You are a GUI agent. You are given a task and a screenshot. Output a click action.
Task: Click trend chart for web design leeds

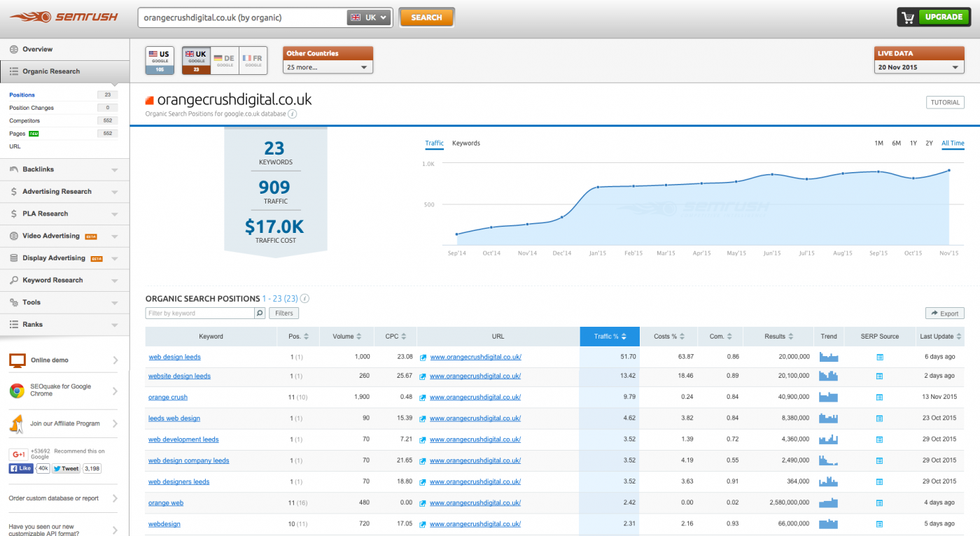pyautogui.click(x=829, y=357)
